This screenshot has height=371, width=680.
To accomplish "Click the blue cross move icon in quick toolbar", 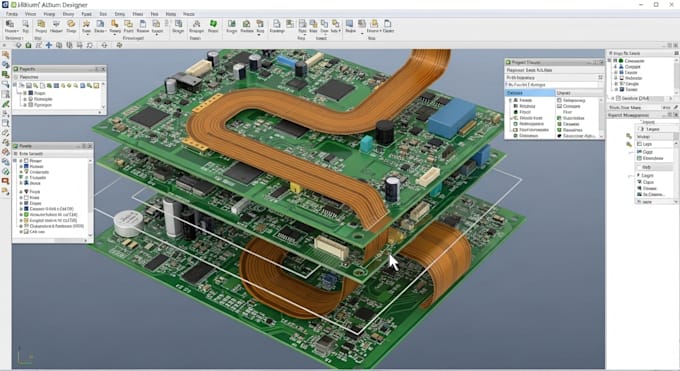I will point(49,45).
